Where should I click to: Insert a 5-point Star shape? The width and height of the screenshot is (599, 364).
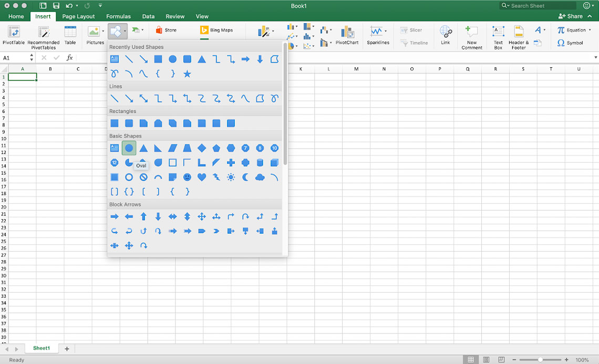point(187,74)
